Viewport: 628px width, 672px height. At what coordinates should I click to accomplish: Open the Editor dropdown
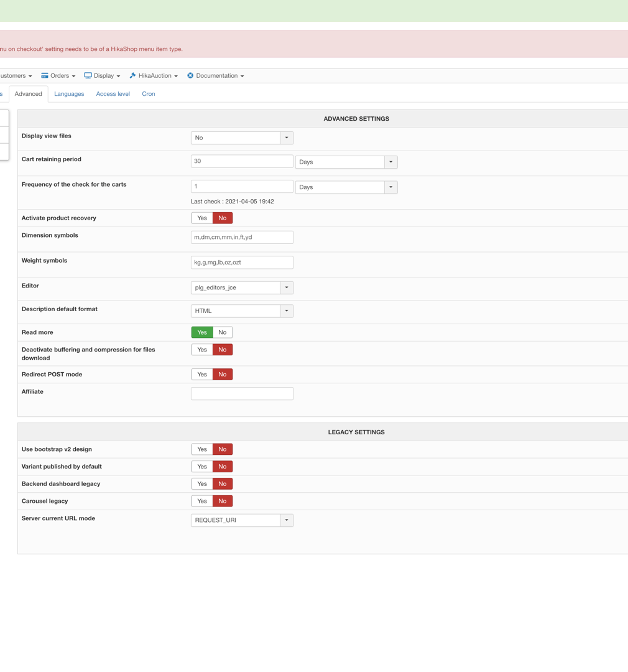(242, 287)
